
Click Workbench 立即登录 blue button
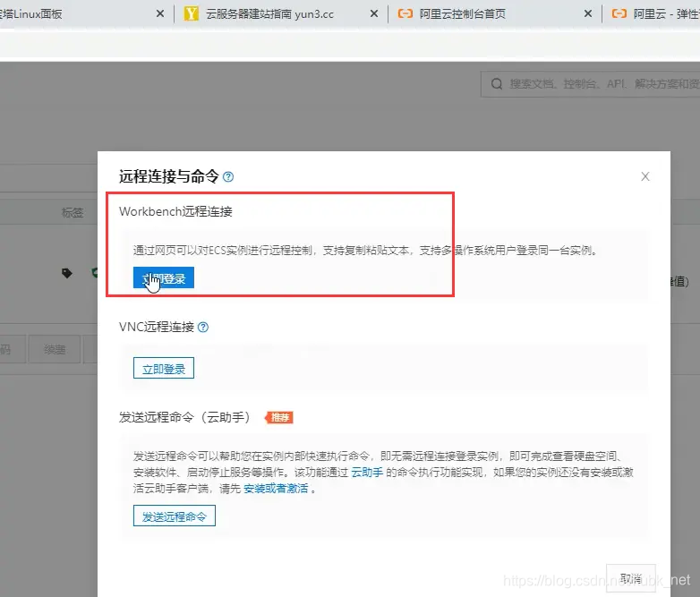tap(164, 277)
